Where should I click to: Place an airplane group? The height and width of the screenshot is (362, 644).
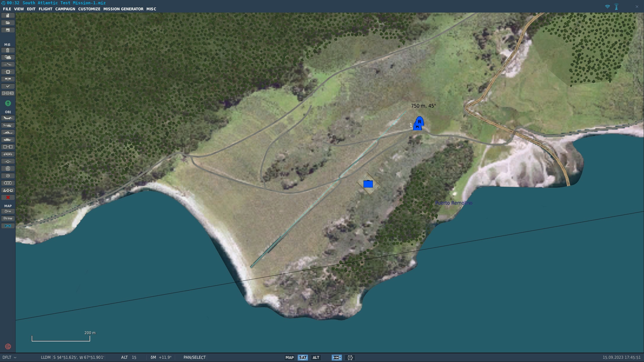(8, 118)
